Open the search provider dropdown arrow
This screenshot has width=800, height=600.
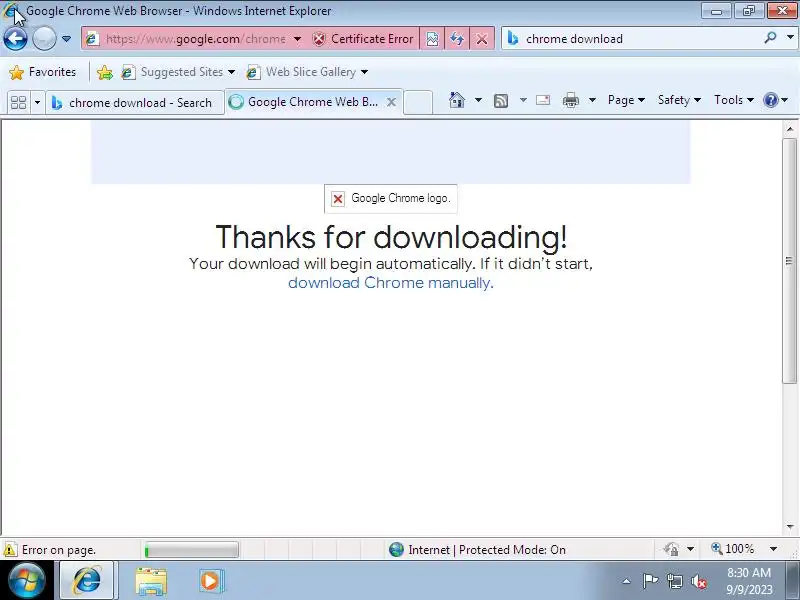pos(790,38)
